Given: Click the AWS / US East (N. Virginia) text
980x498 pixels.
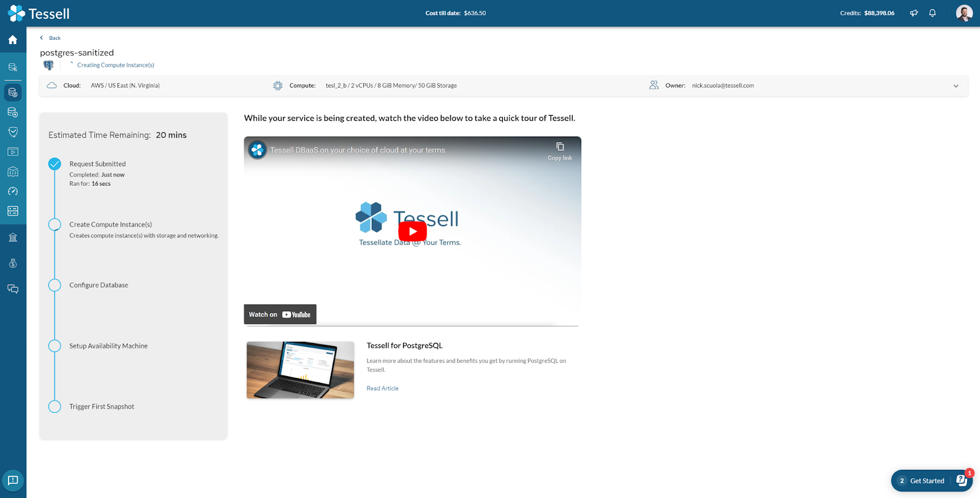Looking at the screenshot, I should (125, 86).
